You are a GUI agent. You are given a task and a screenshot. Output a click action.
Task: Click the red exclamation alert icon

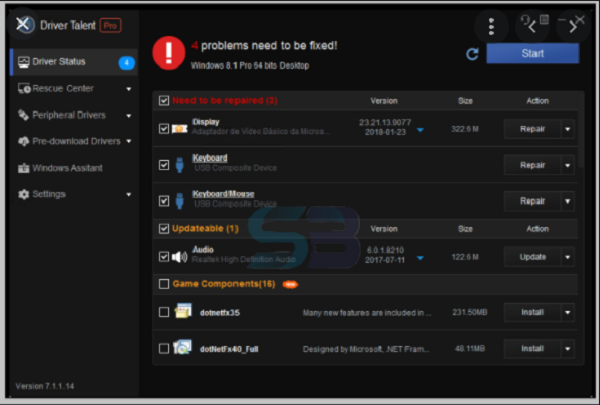(x=169, y=53)
